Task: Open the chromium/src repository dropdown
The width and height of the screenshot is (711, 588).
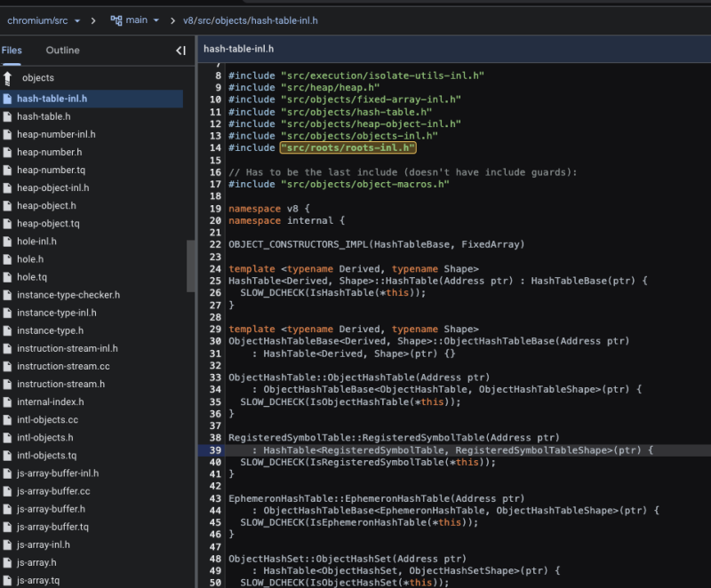Action: 44,20
